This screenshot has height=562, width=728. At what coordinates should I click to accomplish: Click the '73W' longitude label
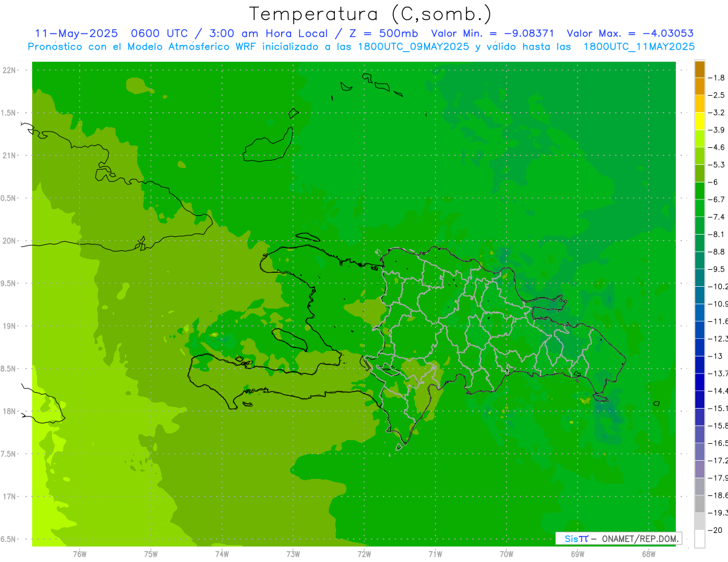click(293, 554)
